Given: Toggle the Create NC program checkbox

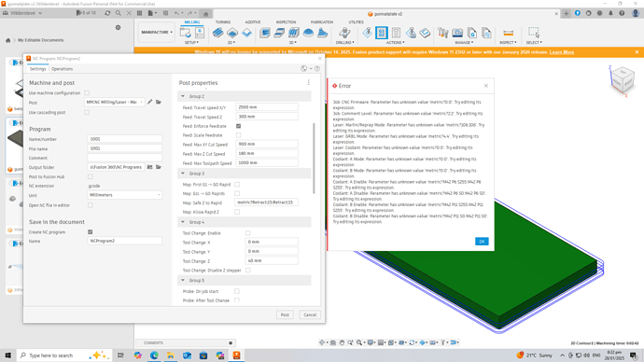Looking at the screenshot, I should (90, 232).
